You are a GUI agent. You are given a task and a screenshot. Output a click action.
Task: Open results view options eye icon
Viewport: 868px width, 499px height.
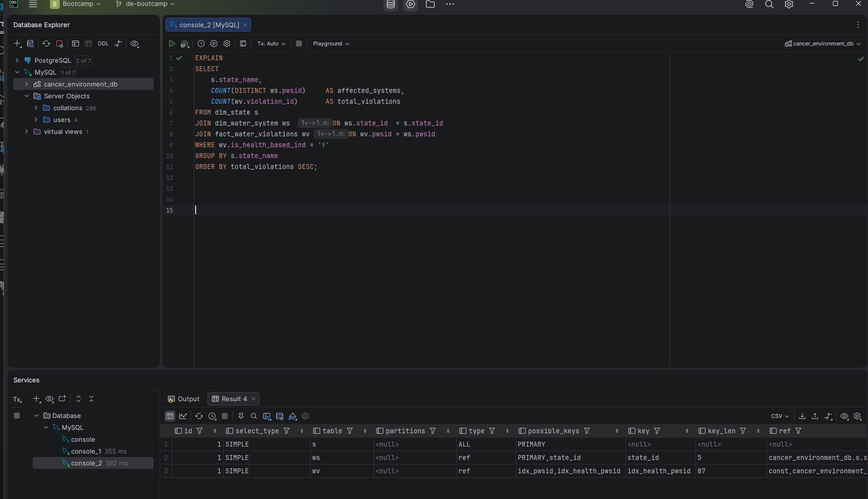[x=844, y=416]
